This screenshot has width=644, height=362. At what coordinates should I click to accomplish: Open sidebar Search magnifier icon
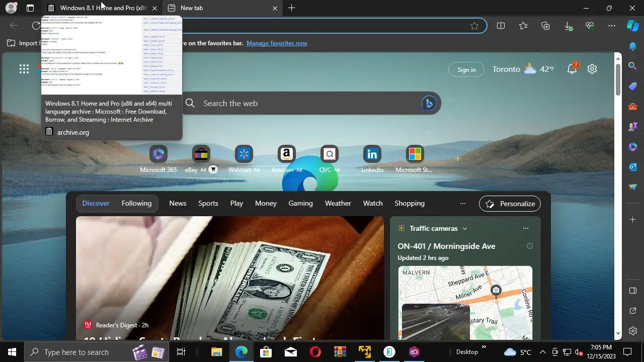pyautogui.click(x=633, y=65)
